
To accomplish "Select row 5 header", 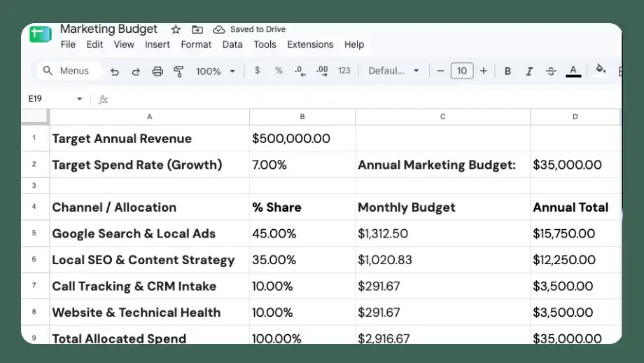I will pyautogui.click(x=35, y=233).
